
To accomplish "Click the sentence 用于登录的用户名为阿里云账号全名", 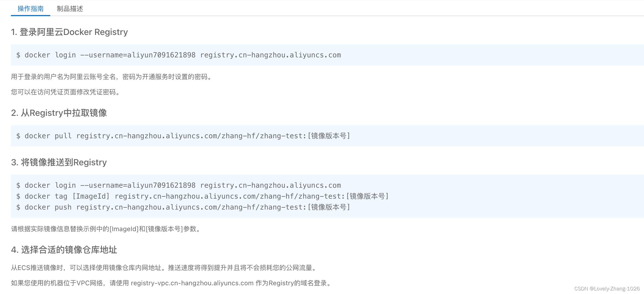I will (x=112, y=77).
